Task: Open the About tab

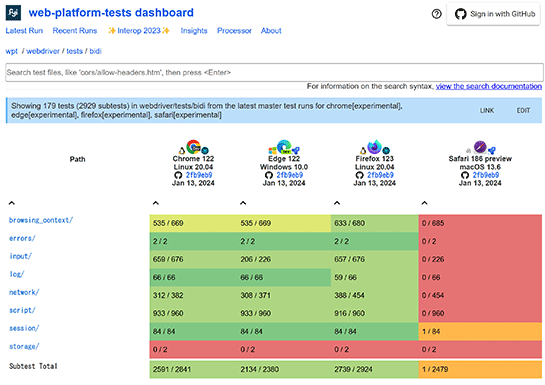Action: coord(271,31)
